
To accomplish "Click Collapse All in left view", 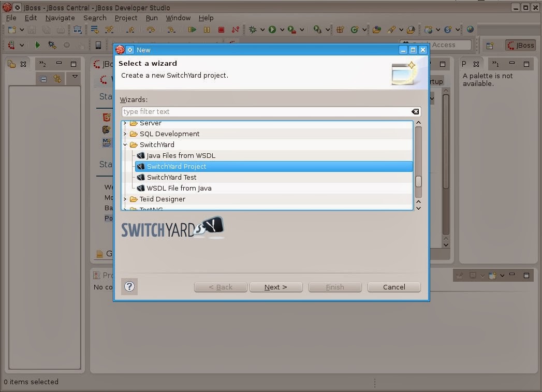I will (x=43, y=79).
